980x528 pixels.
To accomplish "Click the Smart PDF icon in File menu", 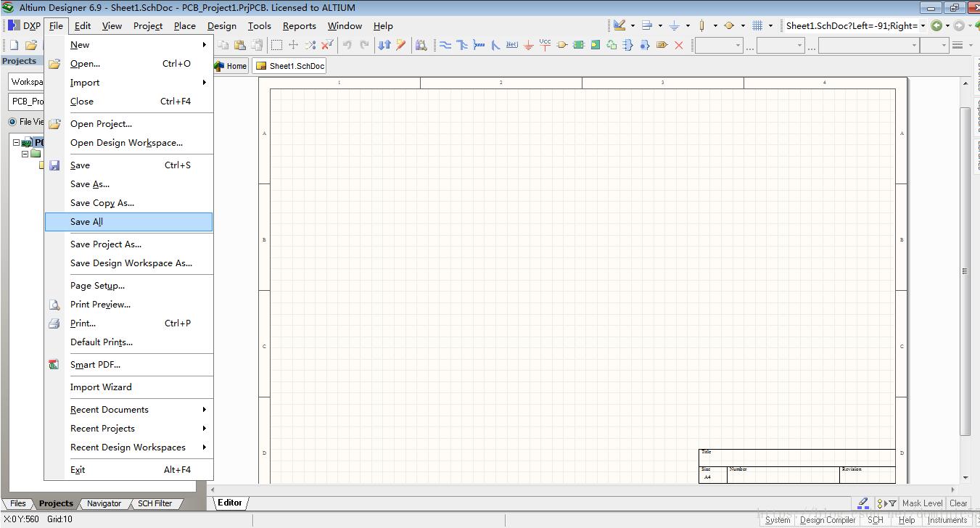I will click(54, 364).
